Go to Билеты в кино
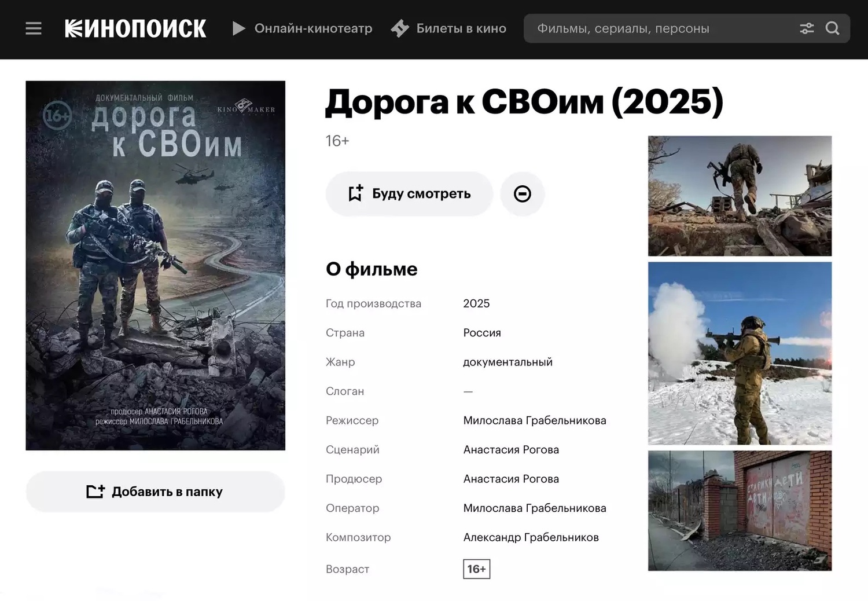This screenshot has width=868, height=601. point(461,28)
